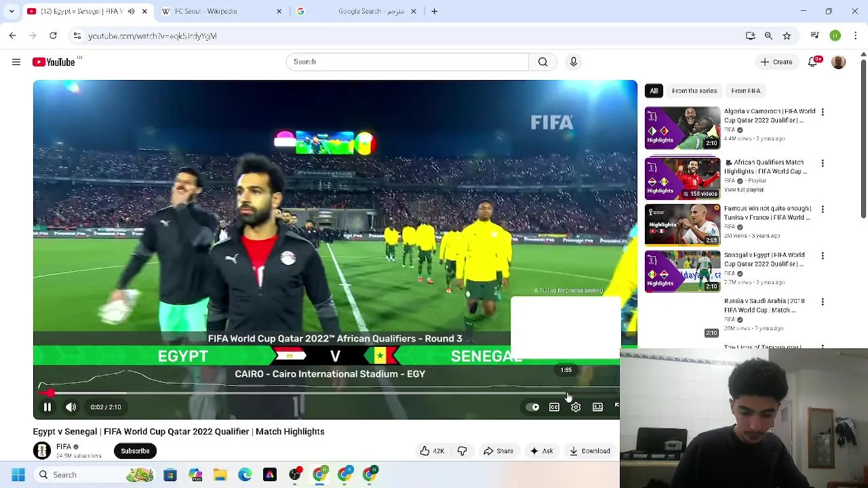The width and height of the screenshot is (868, 488).
Task: Open a new browser tab
Action: tap(435, 12)
